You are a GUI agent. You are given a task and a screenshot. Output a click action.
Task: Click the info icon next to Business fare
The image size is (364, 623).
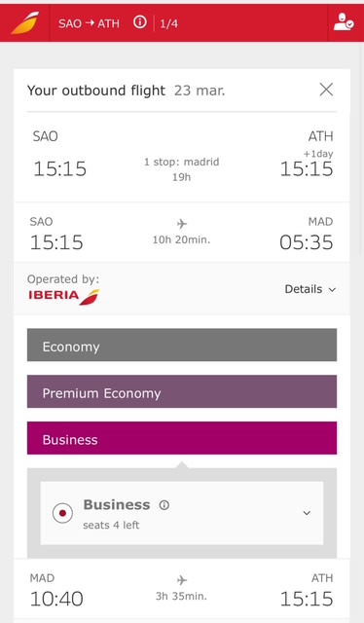pos(164,505)
